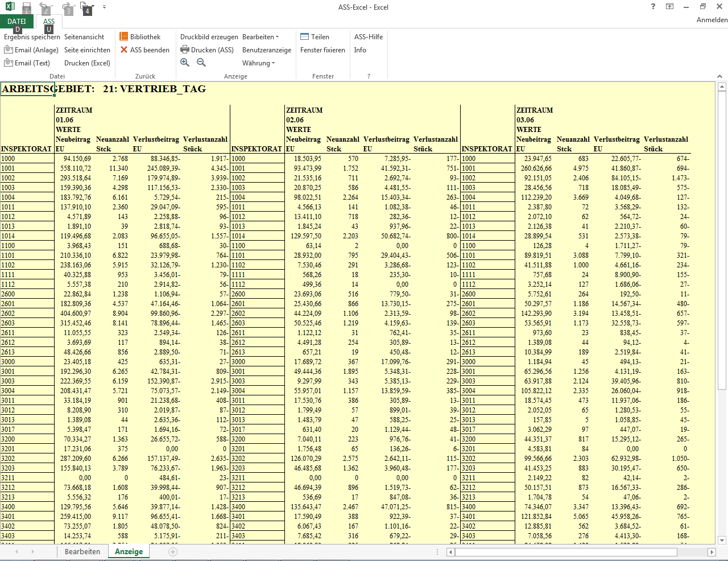Zoom out with the magnifier minus
Image resolution: width=728 pixels, height=561 pixels.
tap(201, 63)
